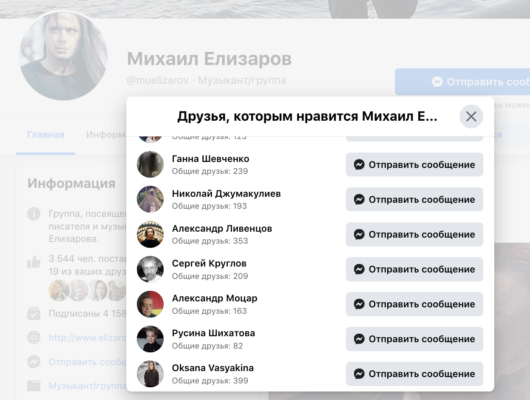Viewport: 530px width, 400px height.
Task: Click the page's blue Отправить сообщение button
Action: [462, 82]
